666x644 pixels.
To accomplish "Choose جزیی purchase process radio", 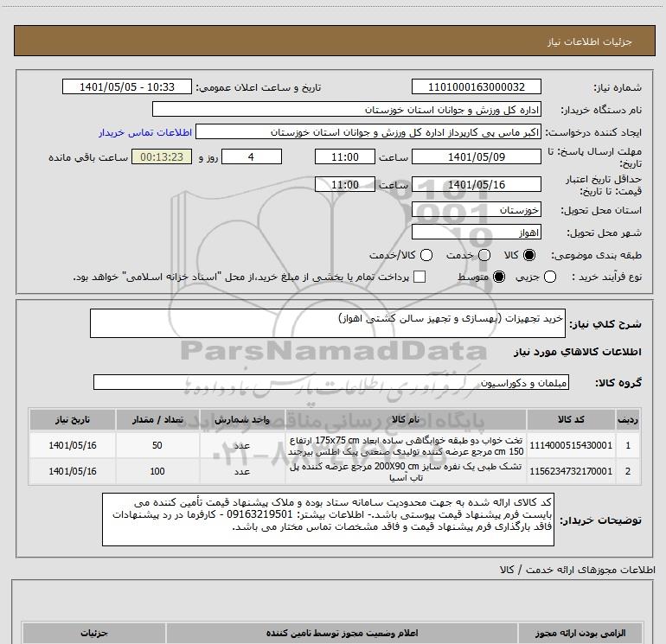I will [x=550, y=277].
